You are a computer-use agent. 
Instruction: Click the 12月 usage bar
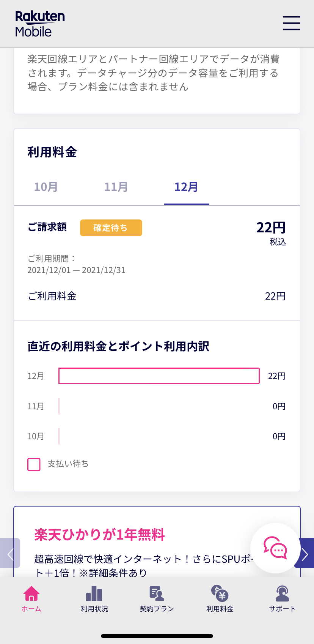(159, 376)
